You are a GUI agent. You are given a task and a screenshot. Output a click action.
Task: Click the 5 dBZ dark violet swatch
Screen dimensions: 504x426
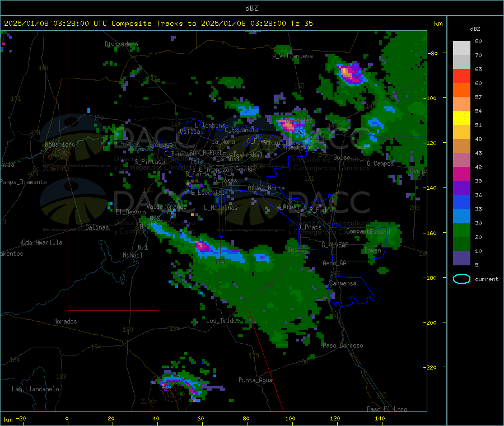[461, 258]
